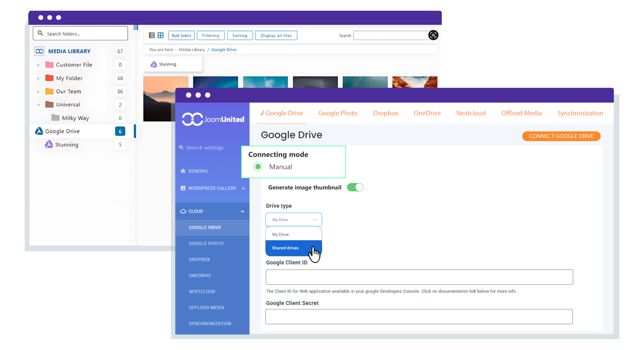Viewport: 644px width, 350px height.
Task: Open Nextcloud in cloud sidebar menu
Action: 202,291
